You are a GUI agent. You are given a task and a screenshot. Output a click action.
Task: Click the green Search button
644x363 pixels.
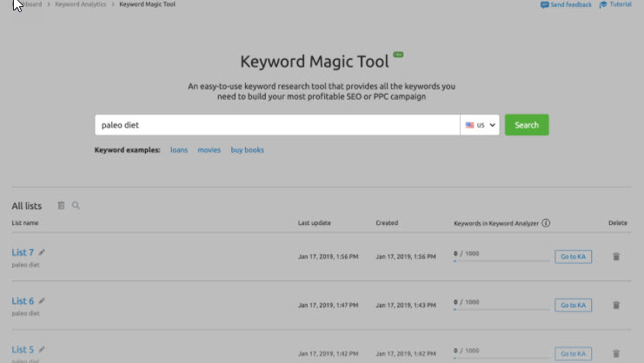[527, 125]
